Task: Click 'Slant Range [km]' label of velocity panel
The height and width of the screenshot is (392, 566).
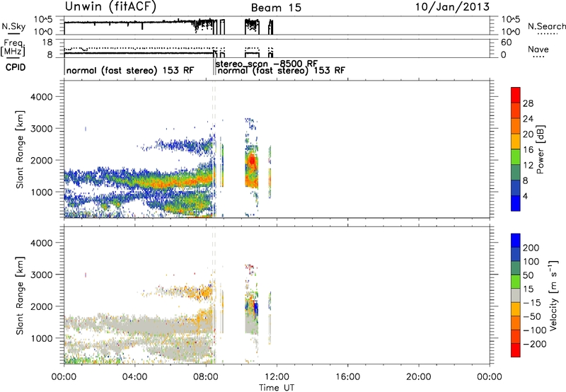Action: click(x=20, y=296)
